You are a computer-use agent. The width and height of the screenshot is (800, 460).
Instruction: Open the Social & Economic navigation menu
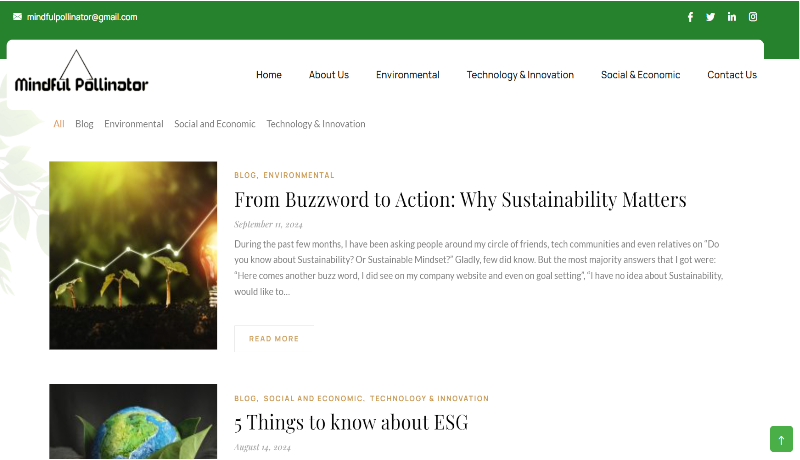click(x=641, y=75)
